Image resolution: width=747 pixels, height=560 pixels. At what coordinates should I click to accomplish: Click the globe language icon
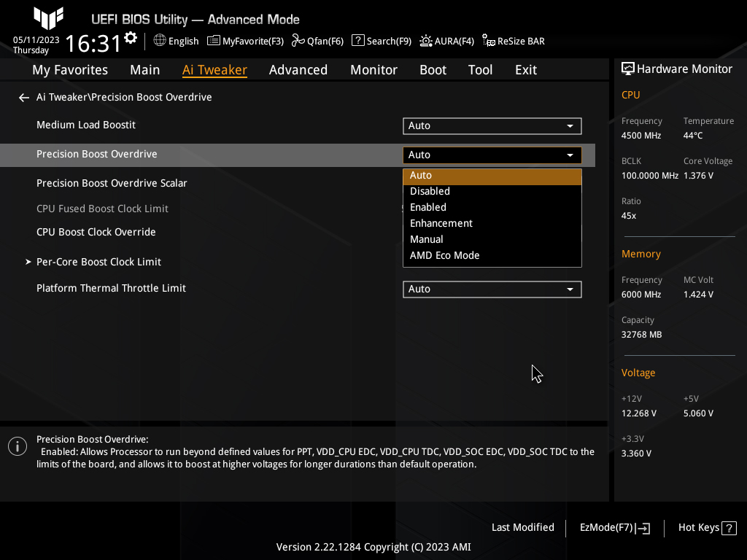[x=160, y=41]
